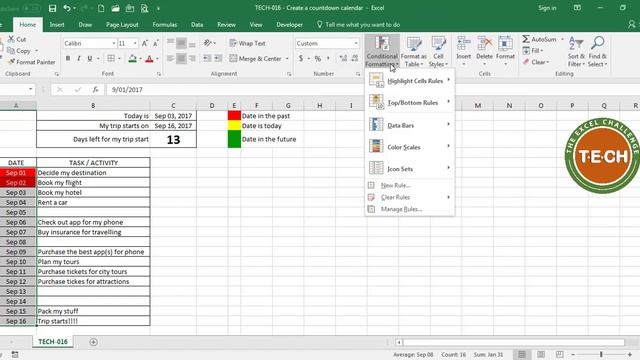Align text to the left

tap(171, 58)
